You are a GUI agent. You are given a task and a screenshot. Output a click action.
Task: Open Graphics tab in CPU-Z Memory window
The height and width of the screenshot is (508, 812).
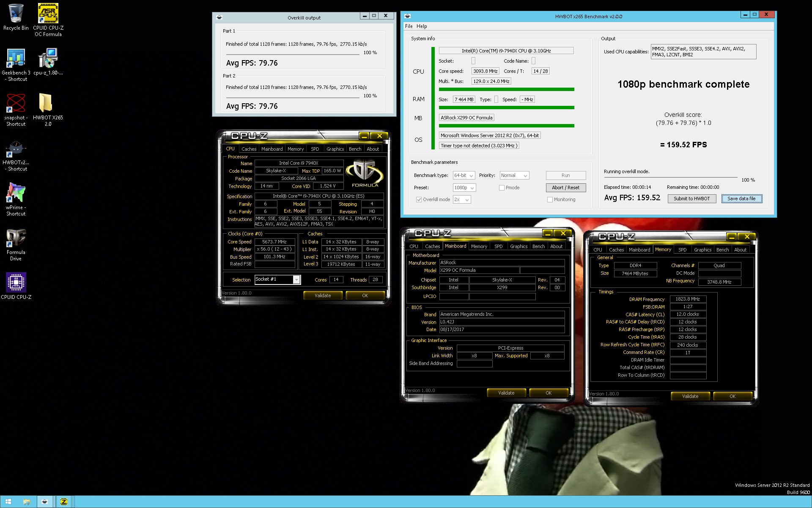[702, 250]
